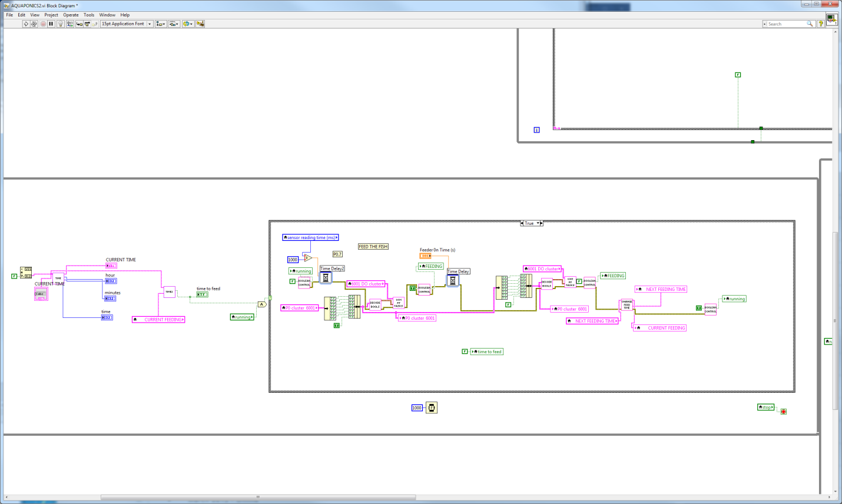Click the False constant beside time to feed

click(465, 352)
